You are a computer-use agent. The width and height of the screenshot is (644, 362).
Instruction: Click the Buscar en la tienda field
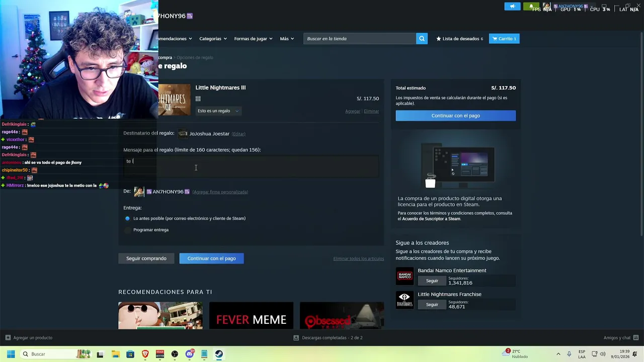[360, 39]
